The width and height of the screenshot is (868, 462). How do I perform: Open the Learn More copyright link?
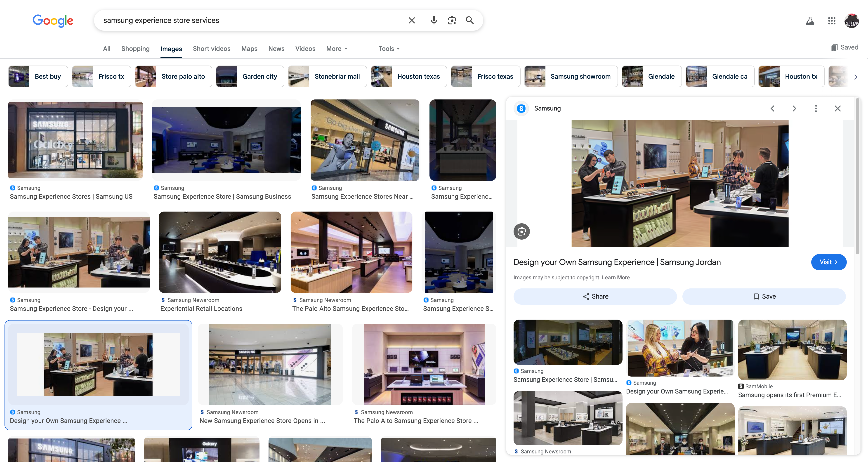[x=616, y=278]
